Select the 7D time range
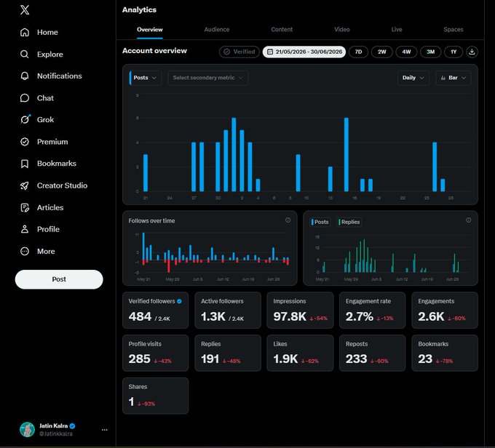 coord(358,52)
